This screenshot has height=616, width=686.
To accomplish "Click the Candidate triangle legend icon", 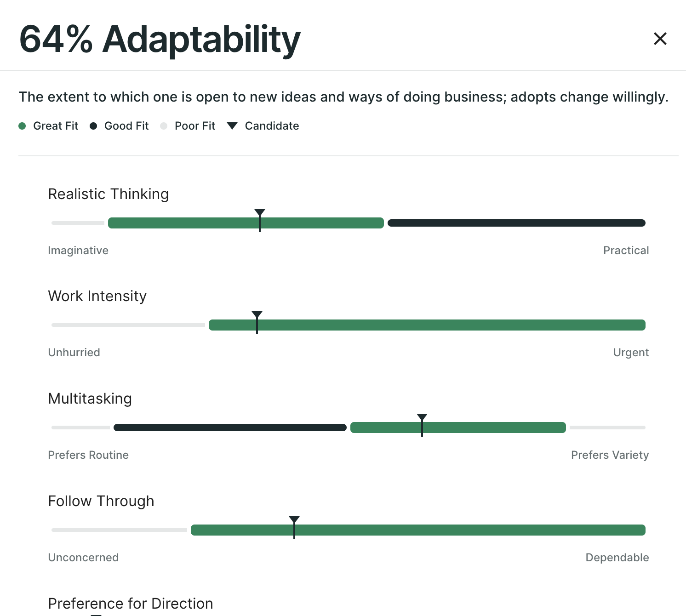I will click(232, 126).
